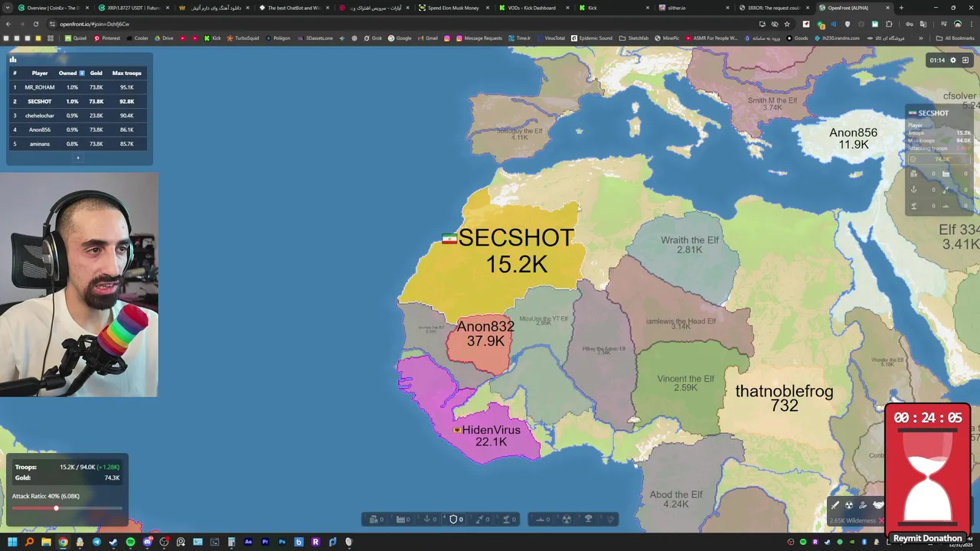
Task: Select MR_ROHAM row in leaderboard
Action: tap(80, 87)
